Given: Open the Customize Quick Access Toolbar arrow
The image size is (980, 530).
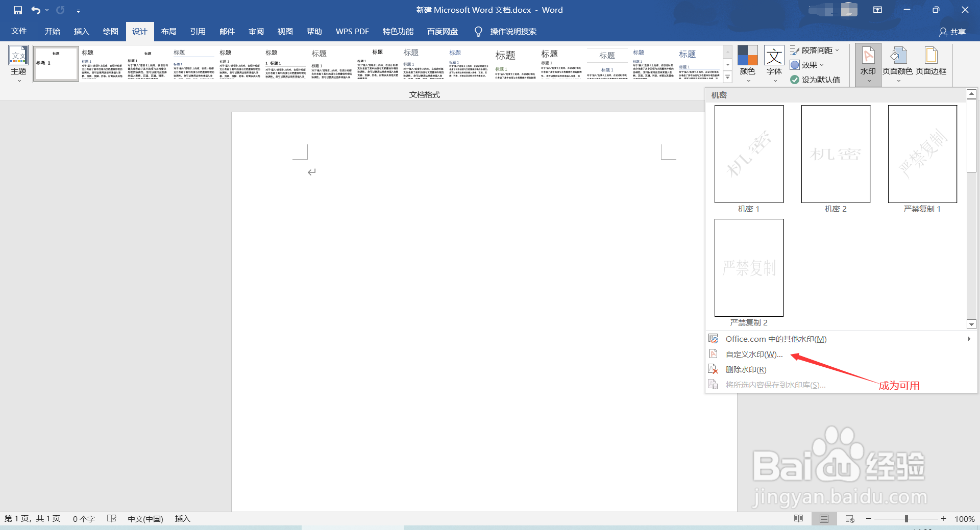Looking at the screenshot, I should coord(78,11).
